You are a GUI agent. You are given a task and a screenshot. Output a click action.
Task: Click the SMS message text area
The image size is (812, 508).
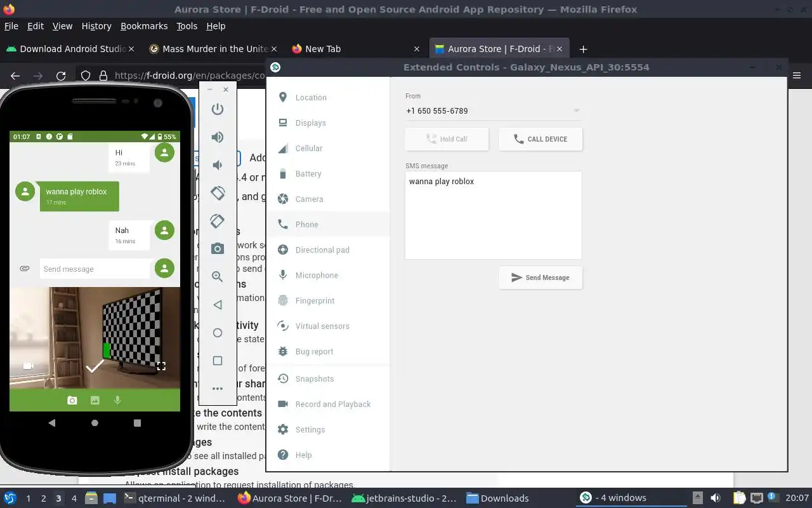[x=494, y=215]
